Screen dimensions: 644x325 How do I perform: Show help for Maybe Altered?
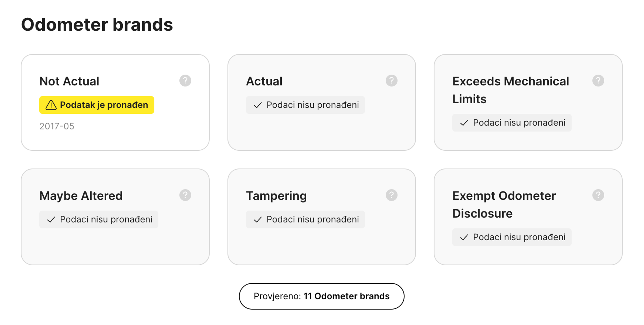click(x=185, y=195)
